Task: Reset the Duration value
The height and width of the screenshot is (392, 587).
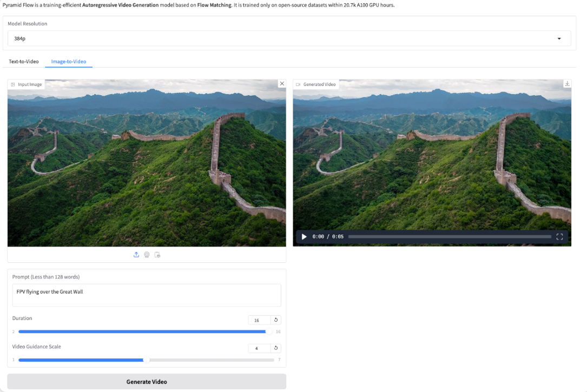Action: 276,320
